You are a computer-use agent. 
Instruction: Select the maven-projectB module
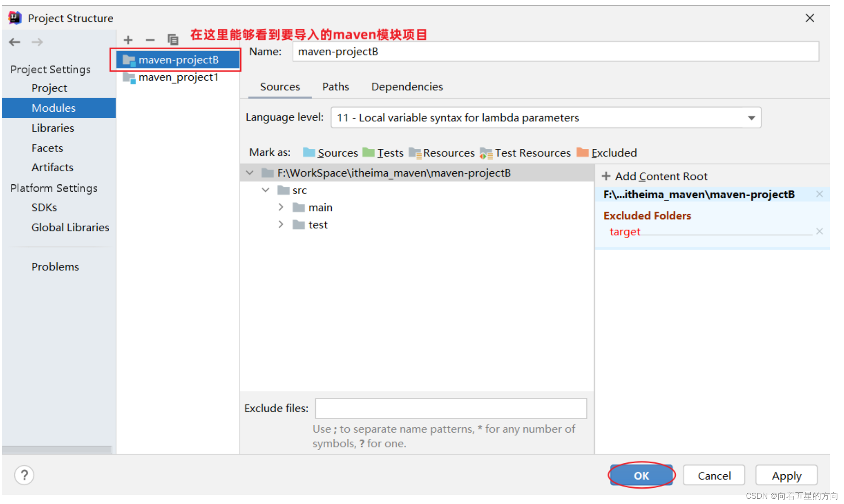pos(177,60)
